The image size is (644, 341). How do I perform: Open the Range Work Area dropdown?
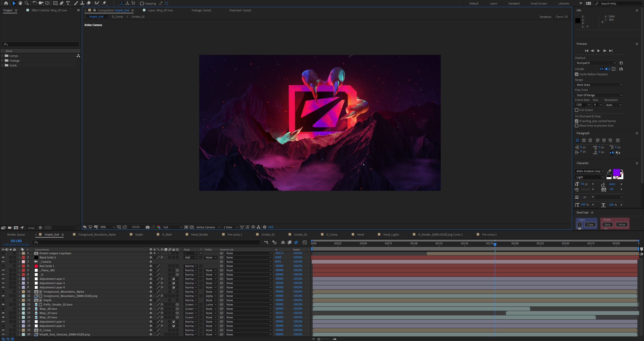(x=599, y=85)
